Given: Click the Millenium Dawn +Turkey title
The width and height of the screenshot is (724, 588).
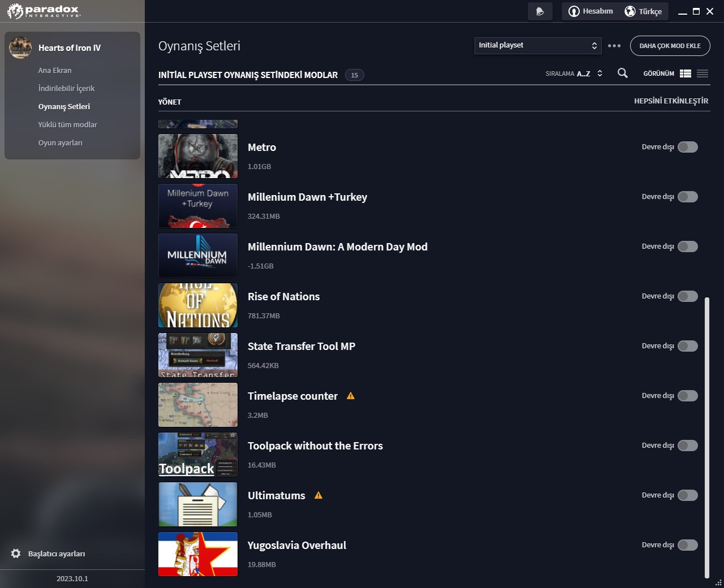Looking at the screenshot, I should [x=308, y=197].
